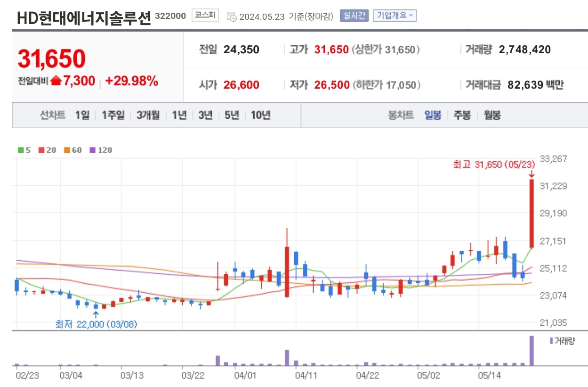
Task: Click the green 5-day moving average legend square
Action: [x=20, y=150]
